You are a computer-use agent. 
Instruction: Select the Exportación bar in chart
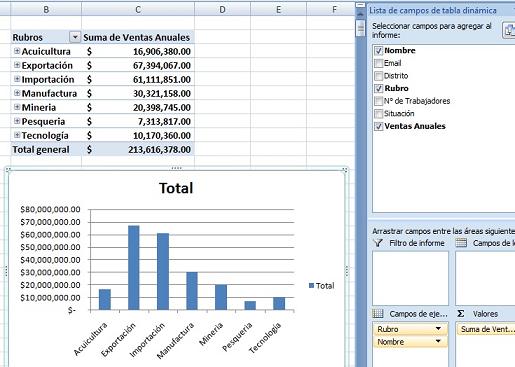[134, 268]
